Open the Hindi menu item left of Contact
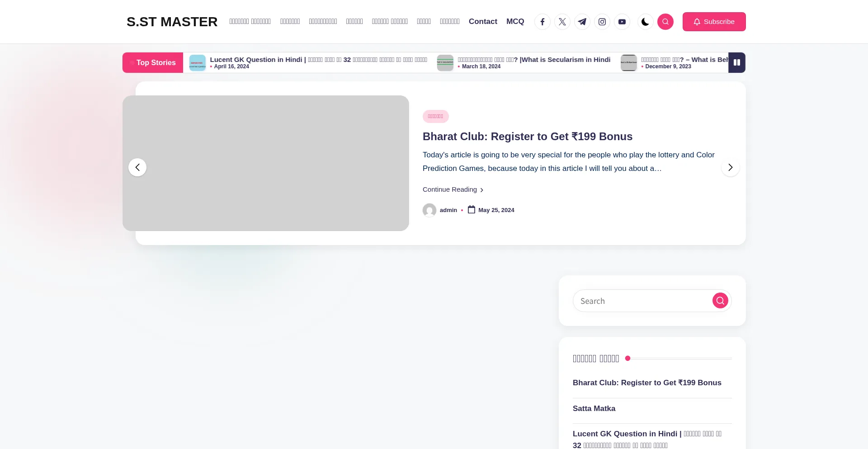Screen dimensions: 868x449 (450, 21)
